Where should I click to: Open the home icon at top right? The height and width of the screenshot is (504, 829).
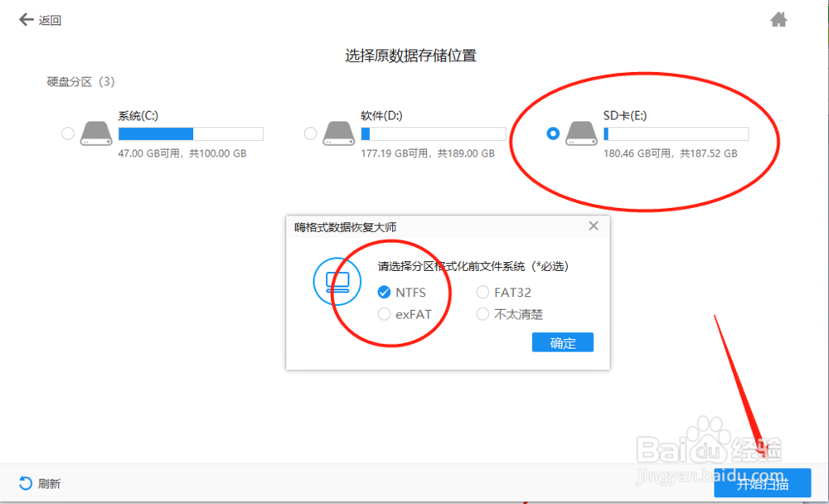778,18
